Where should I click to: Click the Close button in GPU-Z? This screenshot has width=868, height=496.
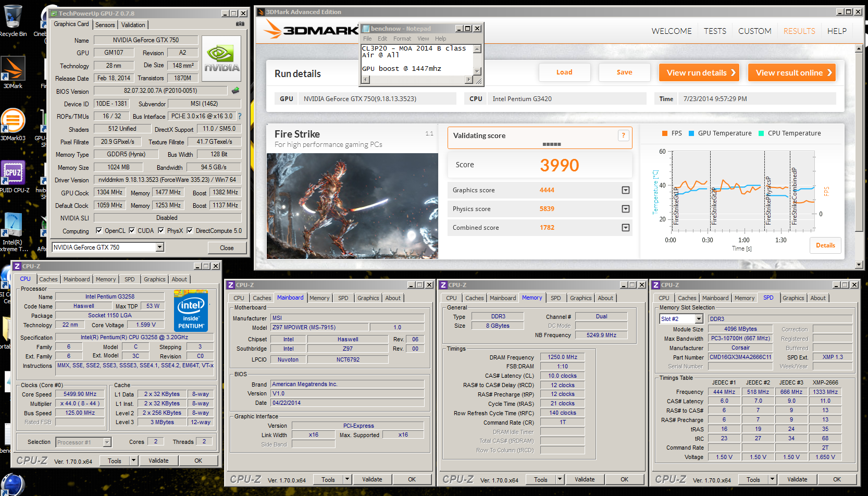[x=227, y=247]
